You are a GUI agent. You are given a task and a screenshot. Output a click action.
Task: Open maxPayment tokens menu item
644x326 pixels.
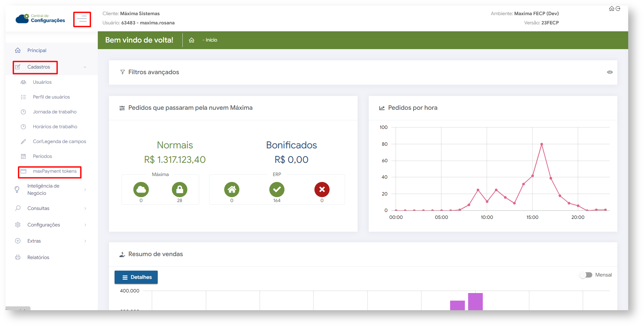click(x=54, y=171)
